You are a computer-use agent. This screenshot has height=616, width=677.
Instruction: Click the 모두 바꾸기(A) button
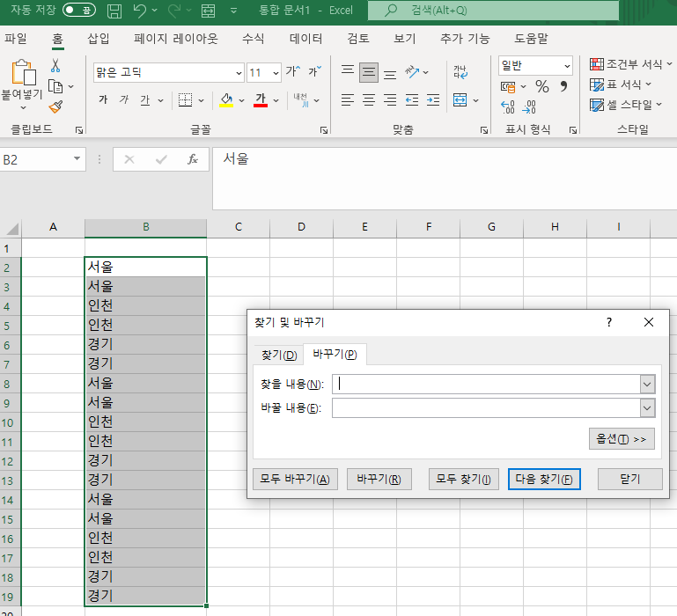coord(295,479)
